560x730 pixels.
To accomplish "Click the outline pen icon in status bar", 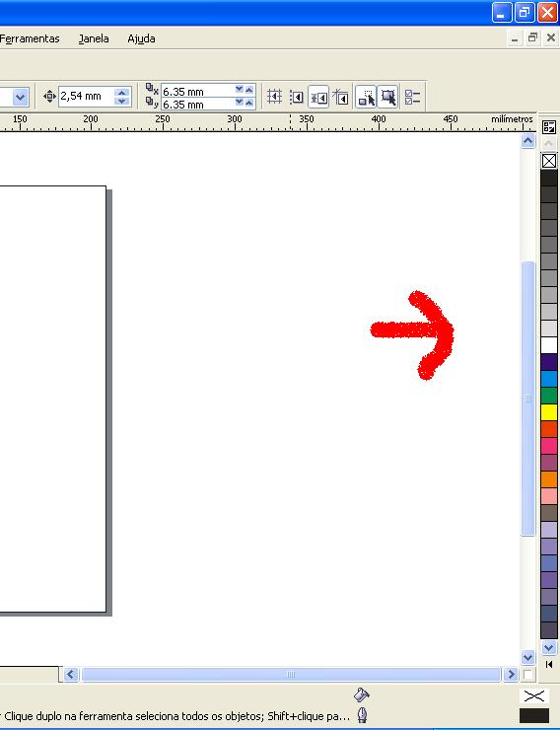I will point(362,714).
